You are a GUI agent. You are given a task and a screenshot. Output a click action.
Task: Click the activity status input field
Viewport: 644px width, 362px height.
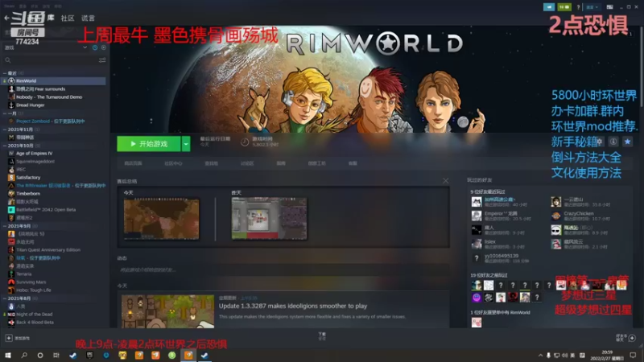pos(283,269)
